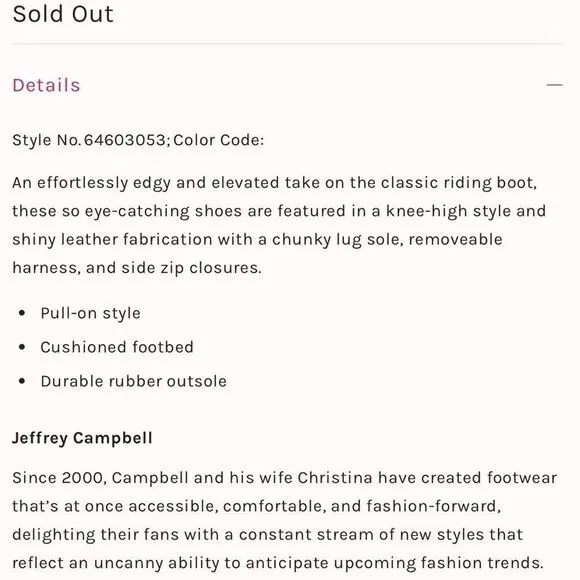Click the Color Code label
580x580 pixels.
click(x=218, y=140)
